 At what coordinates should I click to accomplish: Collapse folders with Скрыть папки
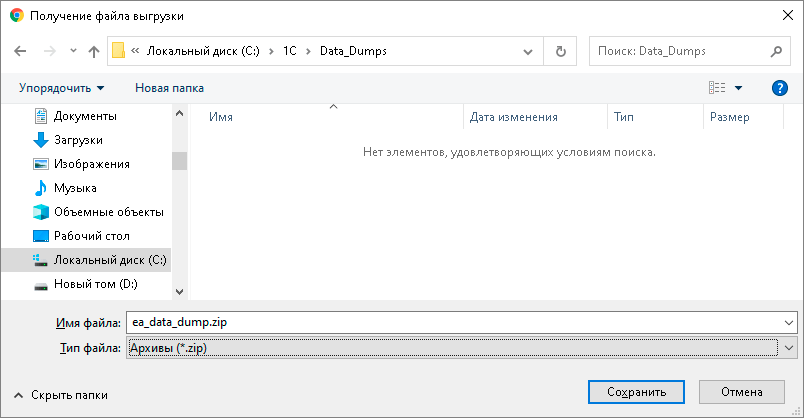pos(61,395)
